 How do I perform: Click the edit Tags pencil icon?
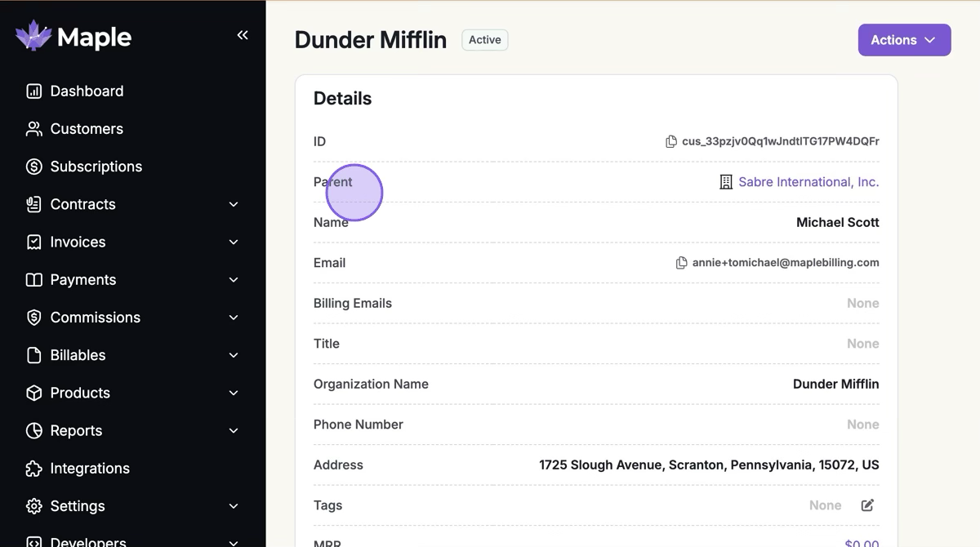867,505
